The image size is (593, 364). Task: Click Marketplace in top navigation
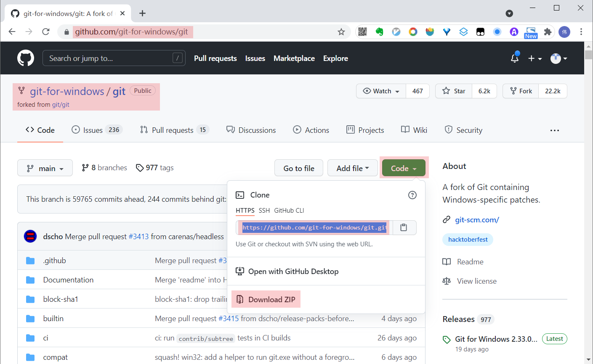[x=294, y=58]
